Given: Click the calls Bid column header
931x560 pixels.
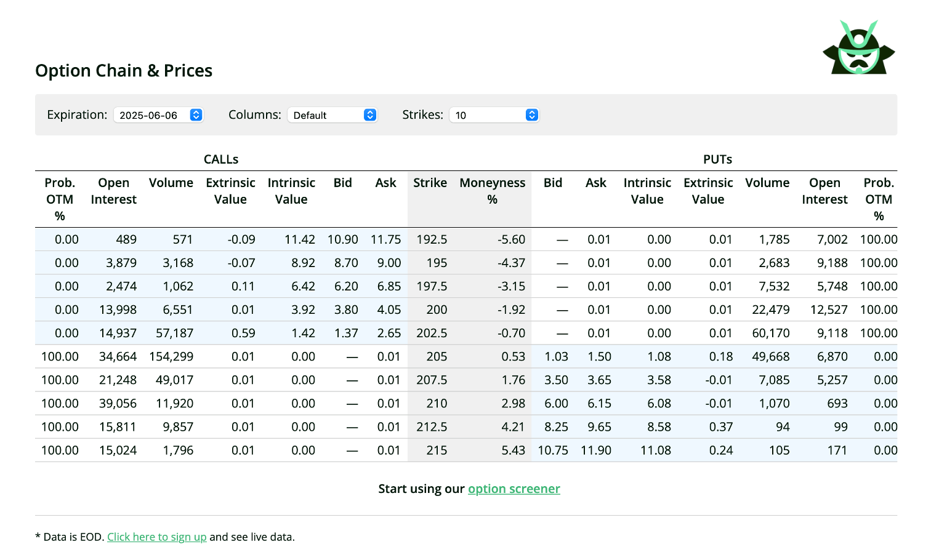Looking at the screenshot, I should (342, 183).
